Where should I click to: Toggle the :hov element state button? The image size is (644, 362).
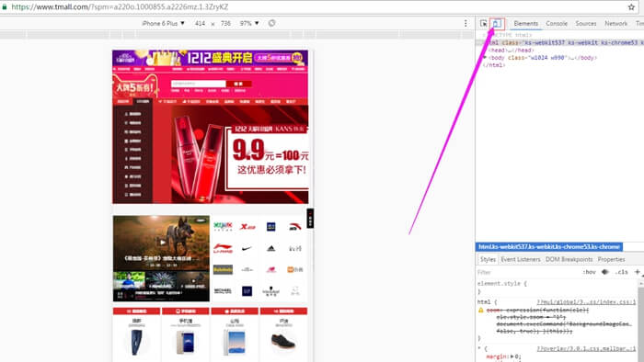(589, 272)
